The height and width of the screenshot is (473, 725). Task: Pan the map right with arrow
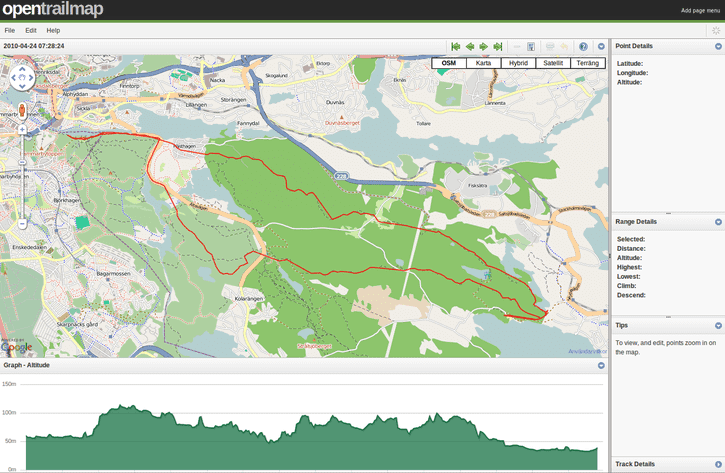31,78
